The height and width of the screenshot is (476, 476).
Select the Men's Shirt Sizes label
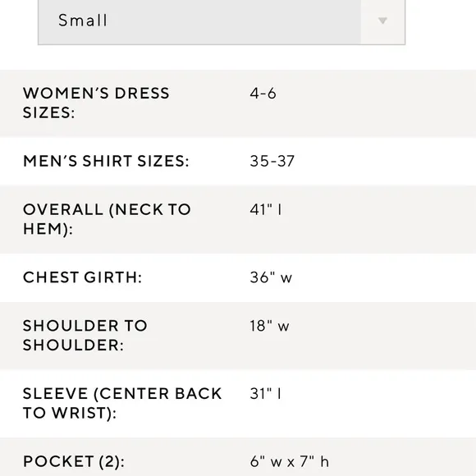pos(106,161)
